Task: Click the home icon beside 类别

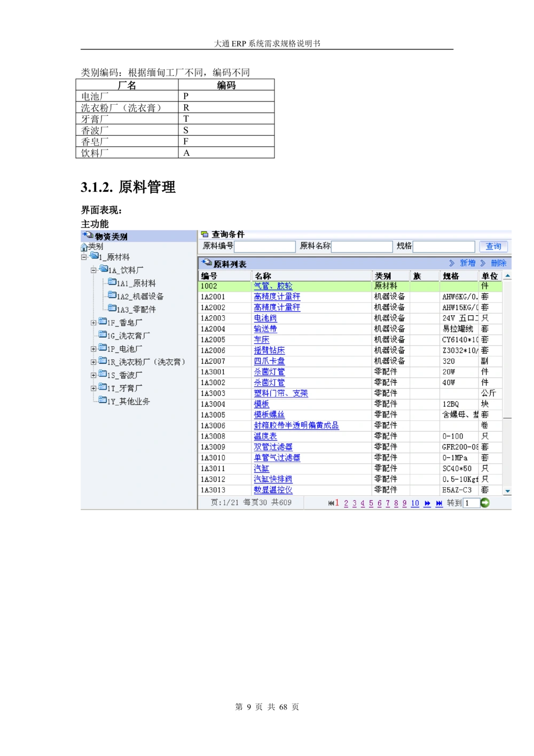Action: point(84,247)
